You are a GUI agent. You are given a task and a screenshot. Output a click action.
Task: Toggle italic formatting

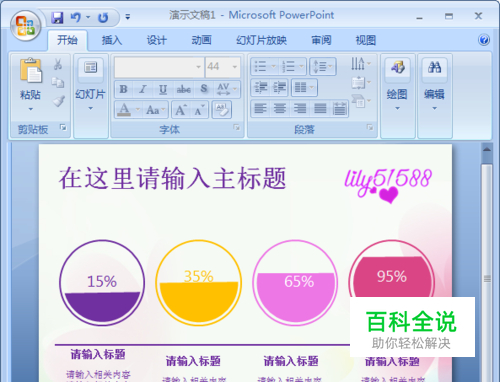pos(143,89)
